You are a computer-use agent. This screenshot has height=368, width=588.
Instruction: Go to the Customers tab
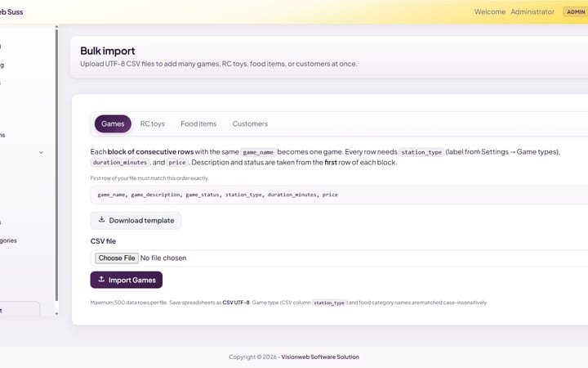coord(250,124)
